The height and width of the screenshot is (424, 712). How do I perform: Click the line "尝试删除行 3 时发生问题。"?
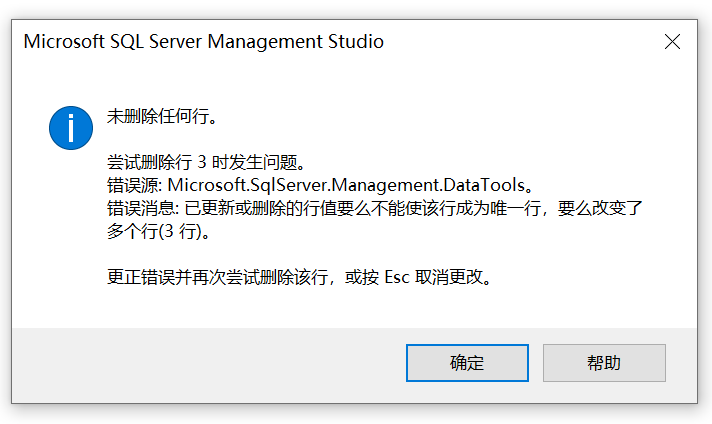pyautogui.click(x=205, y=162)
